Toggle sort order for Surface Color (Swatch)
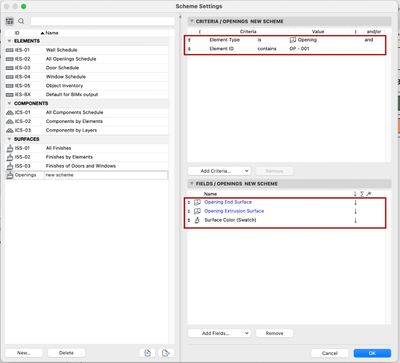The height and width of the screenshot is (363, 400). [x=356, y=220]
